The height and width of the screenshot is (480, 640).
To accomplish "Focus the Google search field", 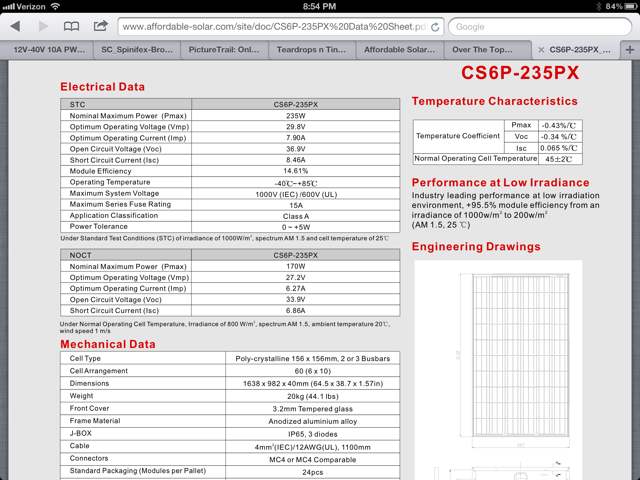I will click(x=540, y=27).
